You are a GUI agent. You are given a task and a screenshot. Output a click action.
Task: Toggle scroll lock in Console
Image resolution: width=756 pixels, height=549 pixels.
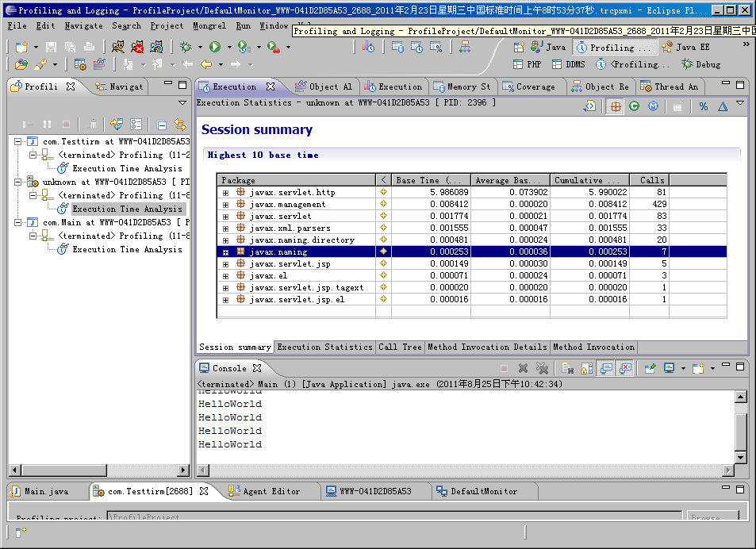587,368
